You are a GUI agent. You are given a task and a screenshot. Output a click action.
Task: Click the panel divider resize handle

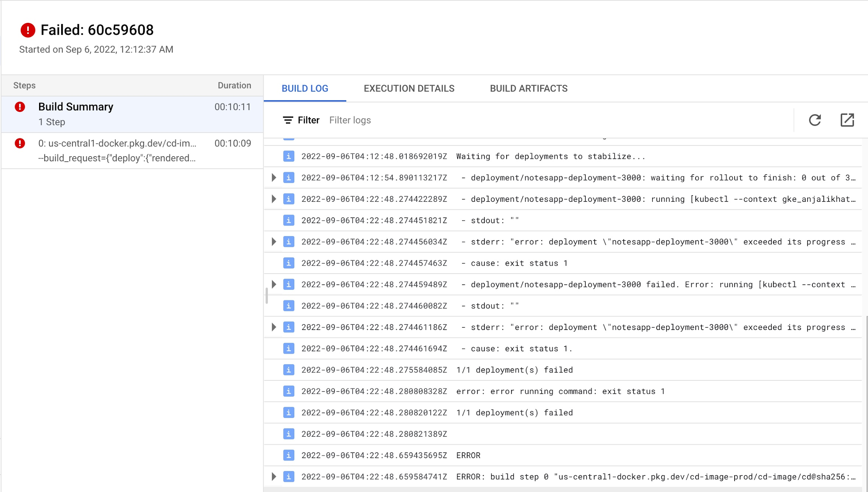coord(267,296)
